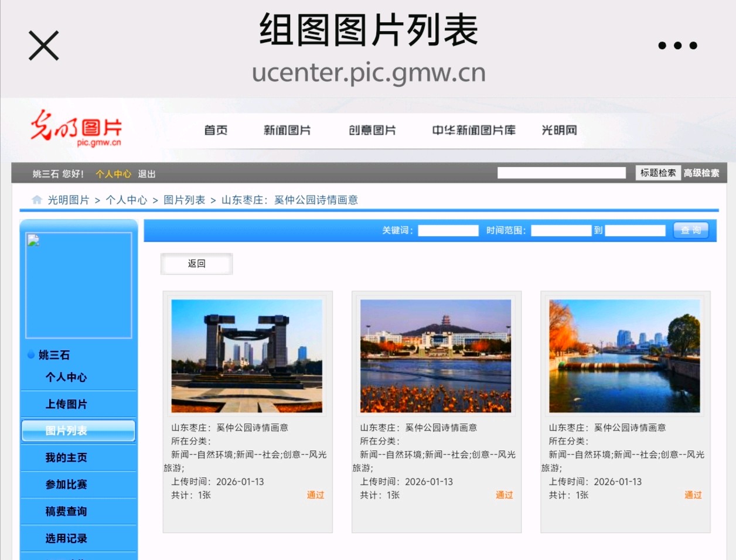Open the three-dot more options menu
This screenshot has height=560, width=736.
[677, 46]
